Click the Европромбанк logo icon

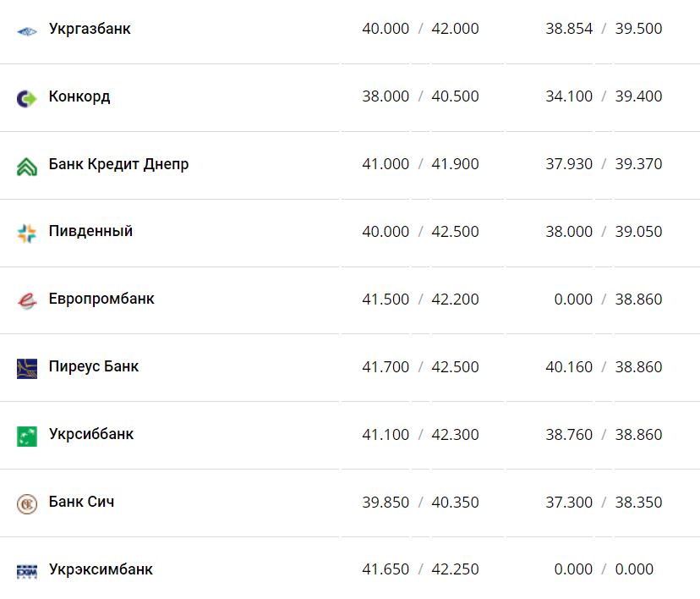click(x=27, y=300)
